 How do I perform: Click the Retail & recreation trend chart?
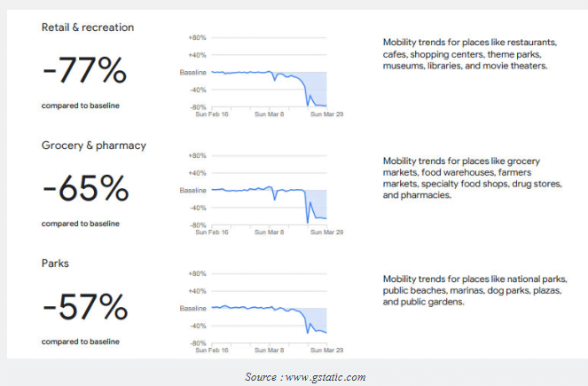(267, 75)
